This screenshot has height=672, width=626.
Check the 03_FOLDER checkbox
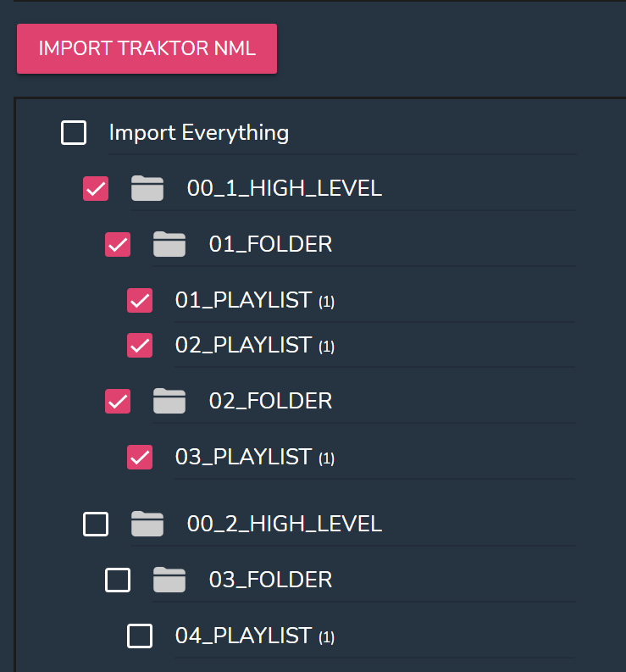[x=118, y=580]
